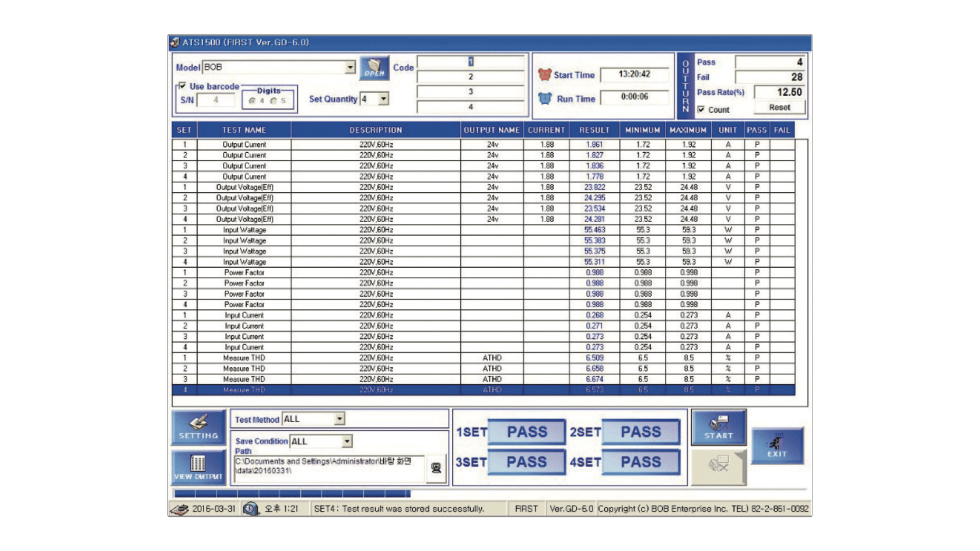980x551 pixels.
Task: Click the Reset counter button
Action: [779, 107]
